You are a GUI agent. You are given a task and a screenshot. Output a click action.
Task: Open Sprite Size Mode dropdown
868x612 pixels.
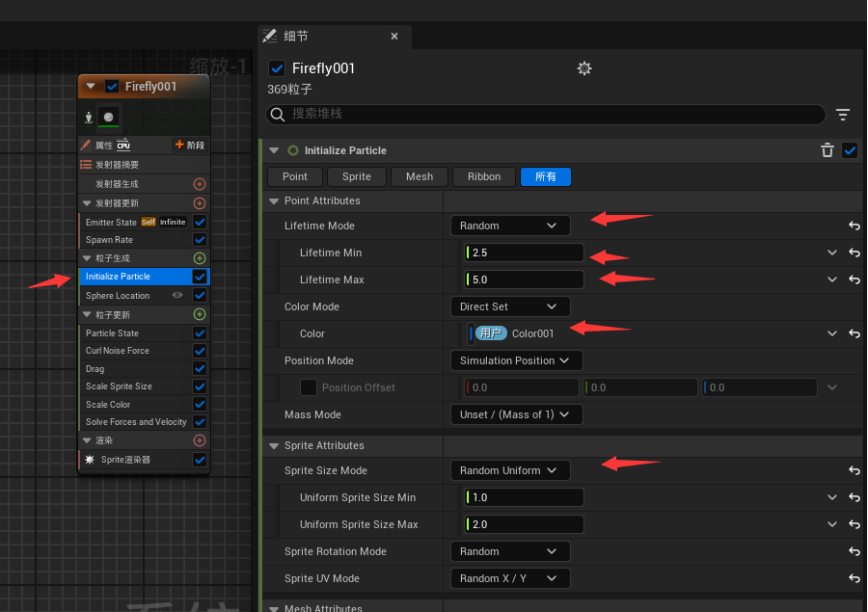tap(510, 470)
